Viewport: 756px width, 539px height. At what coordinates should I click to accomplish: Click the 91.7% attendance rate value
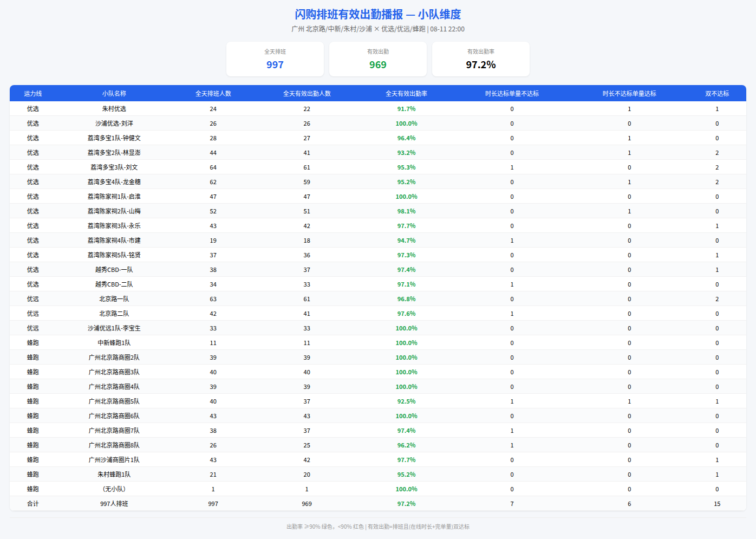407,109
